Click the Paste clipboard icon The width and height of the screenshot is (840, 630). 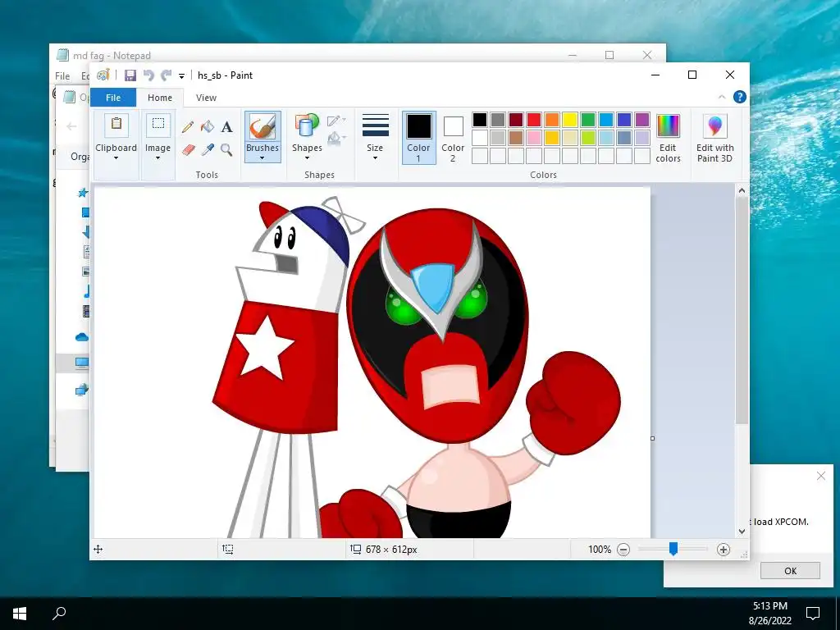tap(116, 125)
